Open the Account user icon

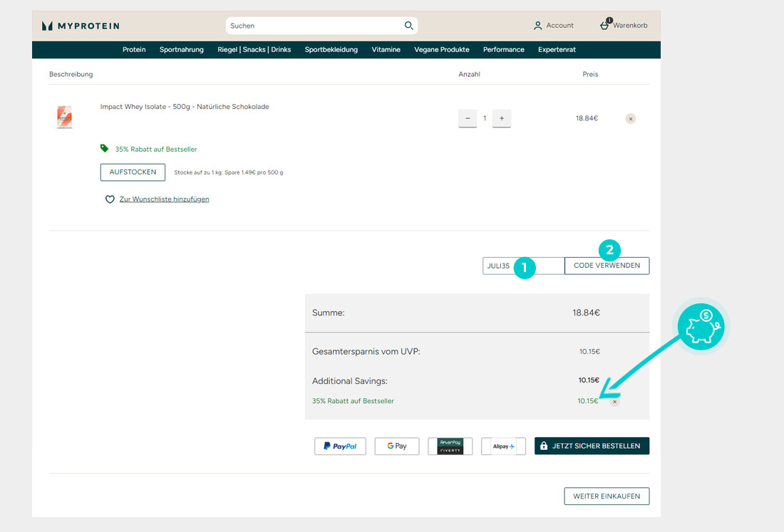[537, 26]
